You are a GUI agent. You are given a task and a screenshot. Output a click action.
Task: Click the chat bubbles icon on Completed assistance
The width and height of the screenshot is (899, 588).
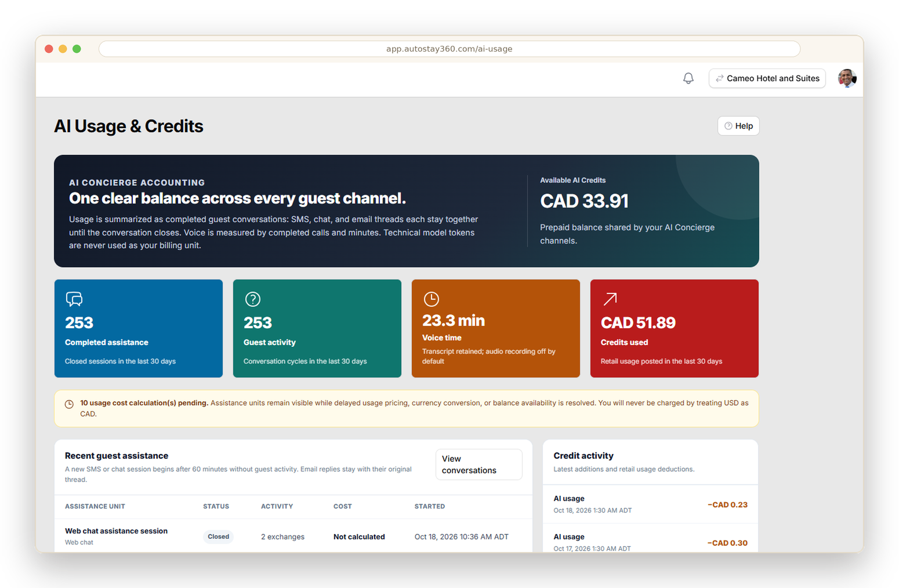(x=74, y=299)
